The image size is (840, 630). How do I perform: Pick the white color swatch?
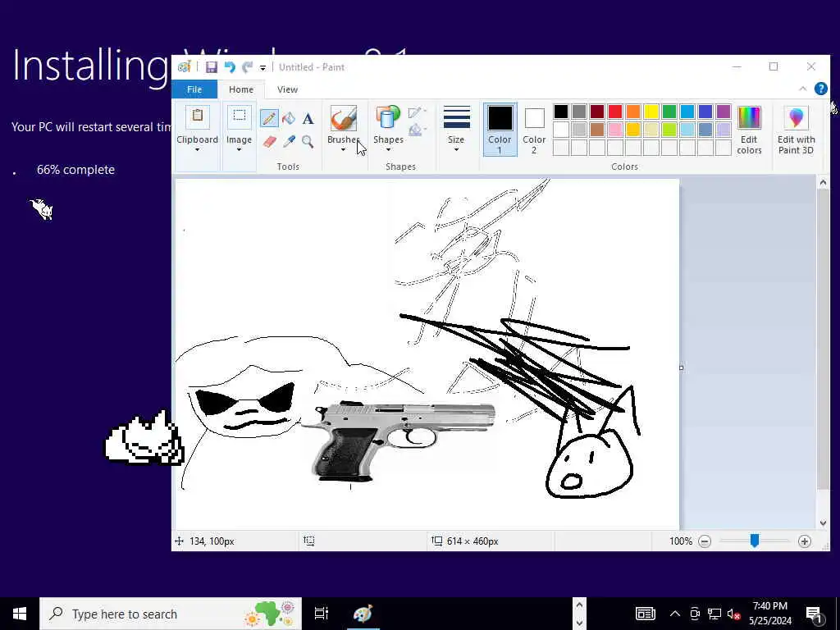[561, 130]
